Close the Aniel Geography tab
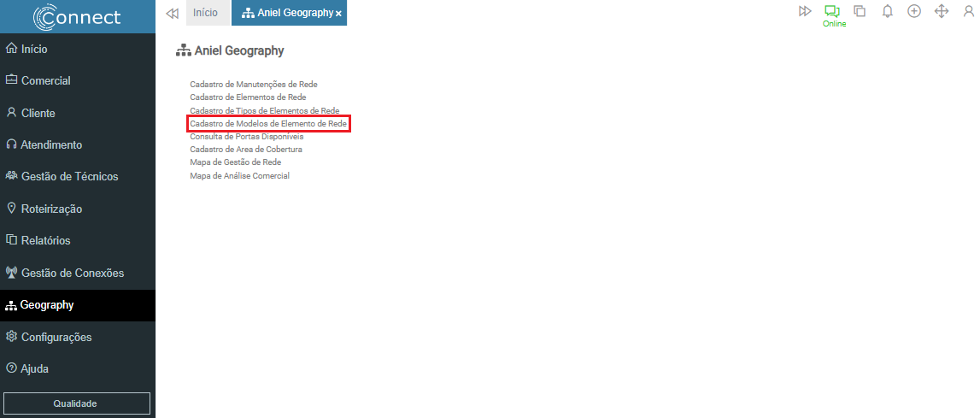Screen dimensions: 980x418 [338, 13]
